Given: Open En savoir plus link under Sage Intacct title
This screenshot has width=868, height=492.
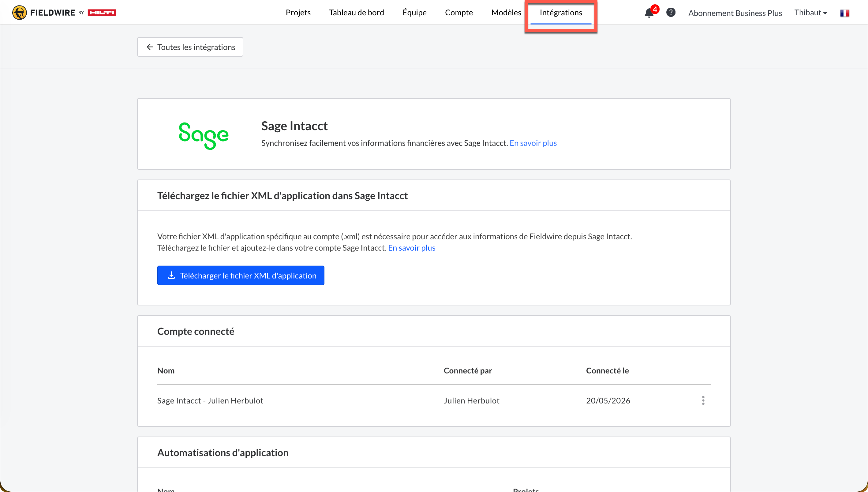Looking at the screenshot, I should pos(533,143).
